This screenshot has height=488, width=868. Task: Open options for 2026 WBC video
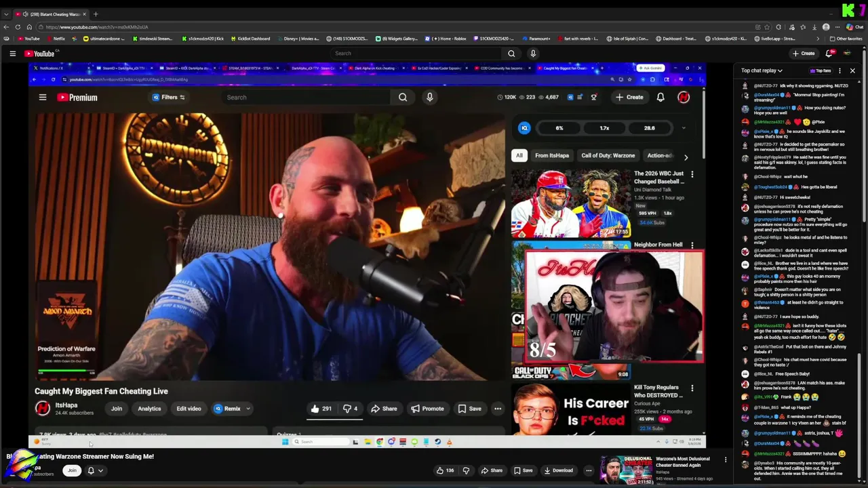692,174
